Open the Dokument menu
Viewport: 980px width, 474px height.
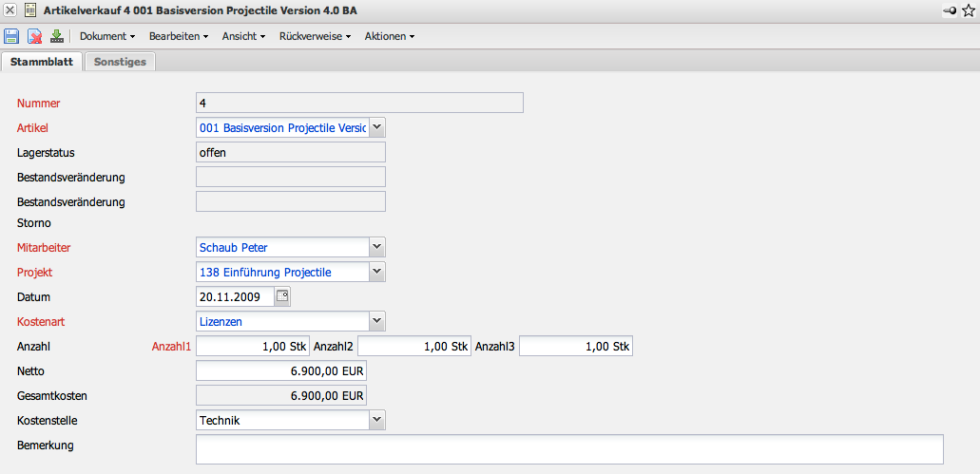click(x=106, y=36)
